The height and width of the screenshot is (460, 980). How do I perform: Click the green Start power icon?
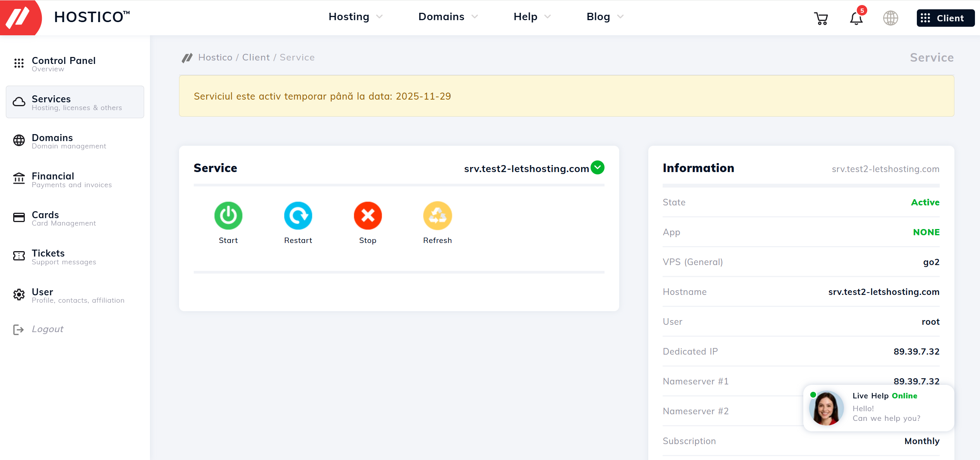click(228, 215)
